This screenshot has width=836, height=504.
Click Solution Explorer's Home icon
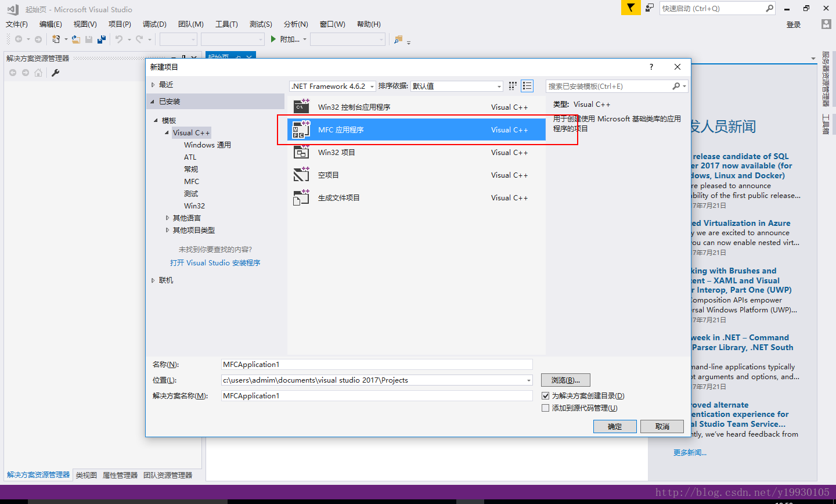pyautogui.click(x=38, y=73)
